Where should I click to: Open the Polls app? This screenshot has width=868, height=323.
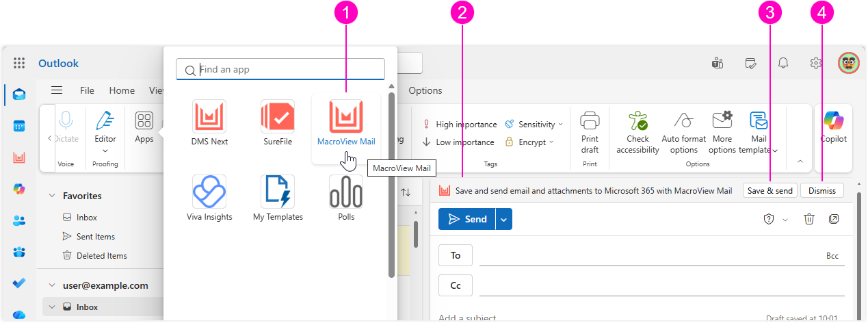[346, 198]
